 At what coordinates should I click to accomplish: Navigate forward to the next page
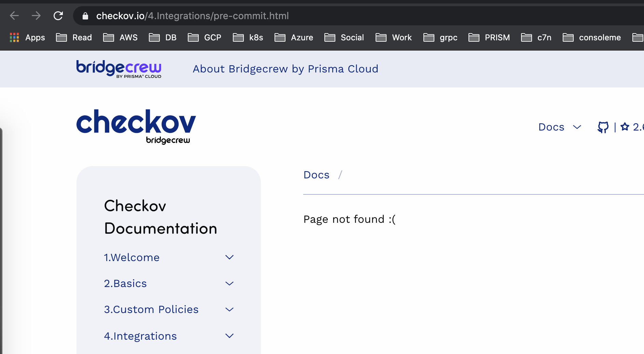(36, 15)
